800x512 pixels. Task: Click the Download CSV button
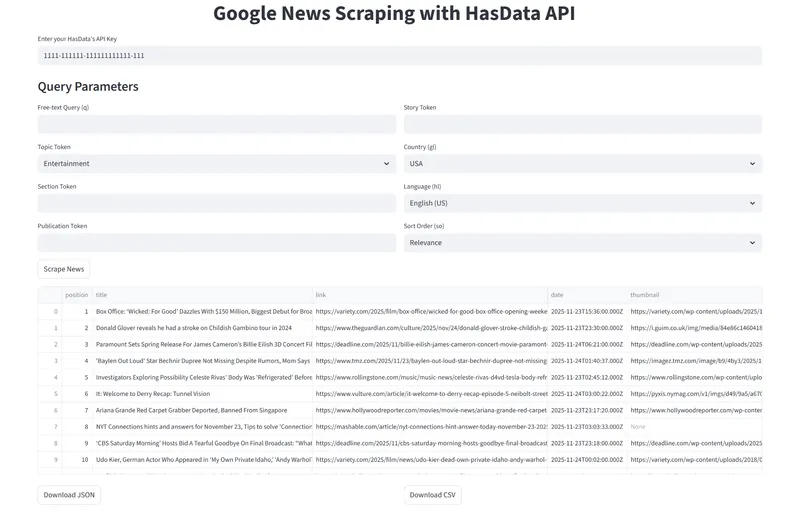pyautogui.click(x=433, y=494)
